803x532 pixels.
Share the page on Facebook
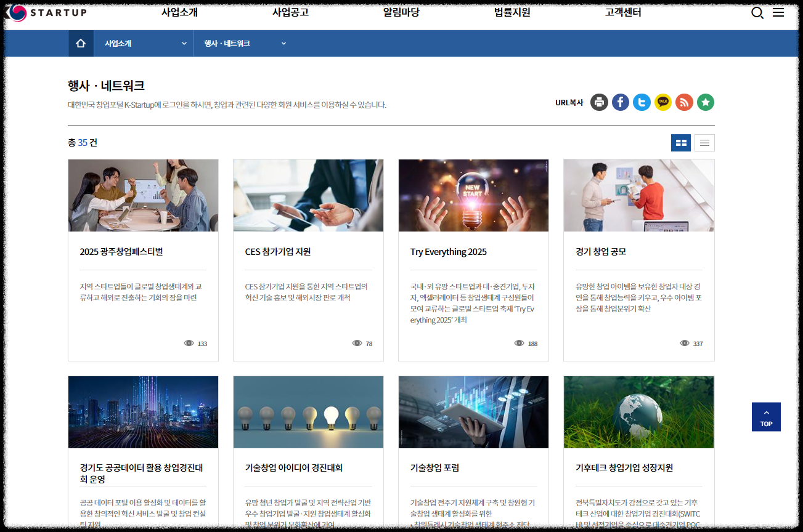[x=620, y=102]
